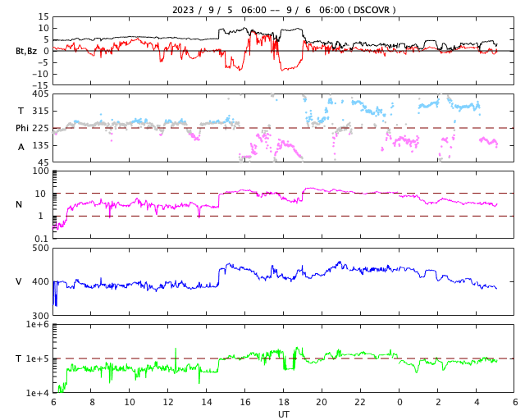Click the "0" hour tick on the UT axis
525x420 pixels.
tap(399, 402)
